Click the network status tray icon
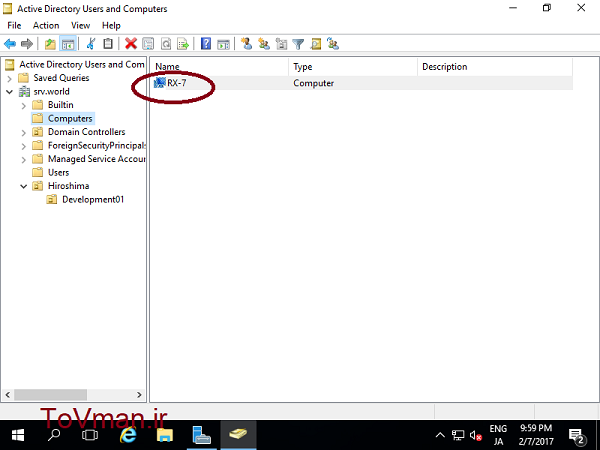600x450 pixels. tap(458, 435)
